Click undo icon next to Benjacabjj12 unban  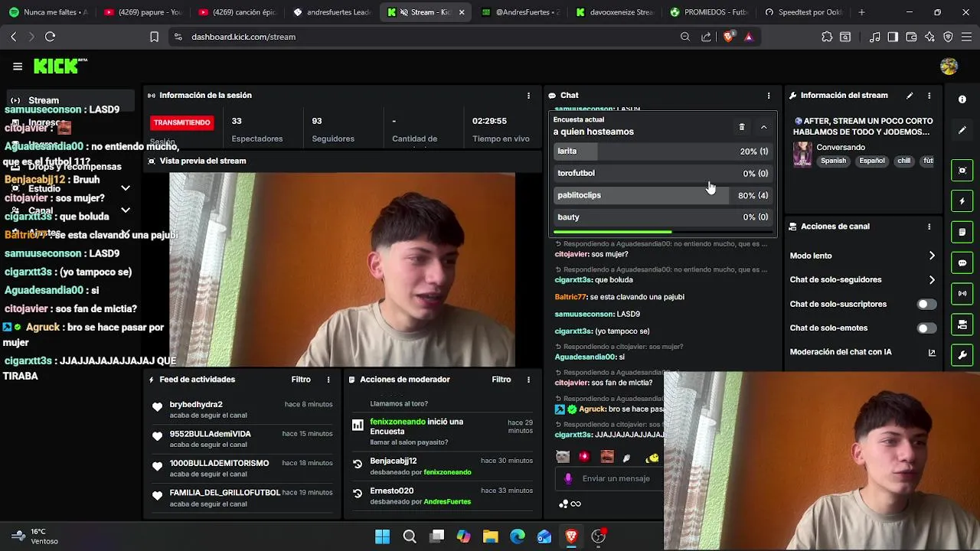pyautogui.click(x=357, y=464)
